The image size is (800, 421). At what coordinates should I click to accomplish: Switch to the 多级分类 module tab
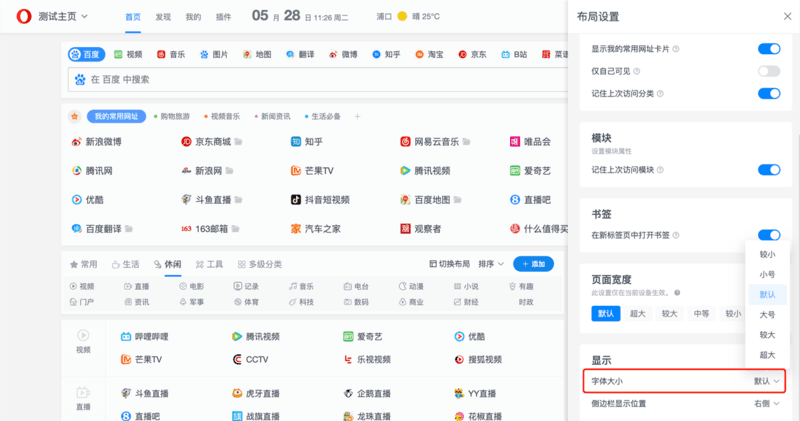260,264
